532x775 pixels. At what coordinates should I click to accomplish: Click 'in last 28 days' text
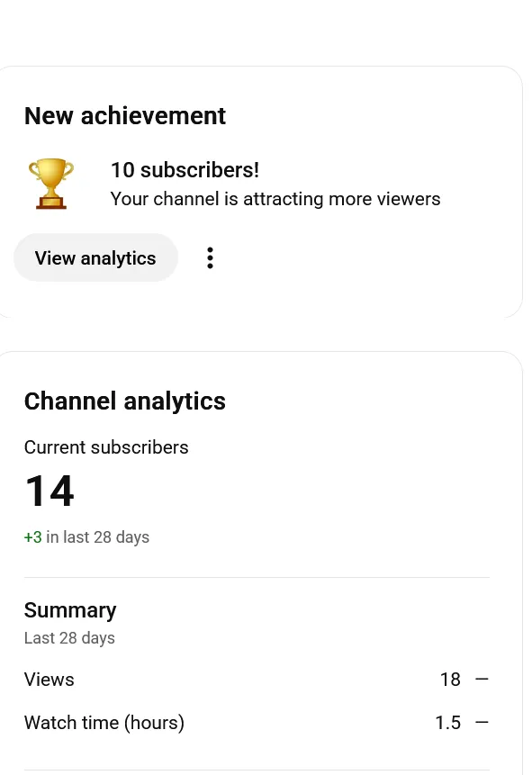click(98, 537)
